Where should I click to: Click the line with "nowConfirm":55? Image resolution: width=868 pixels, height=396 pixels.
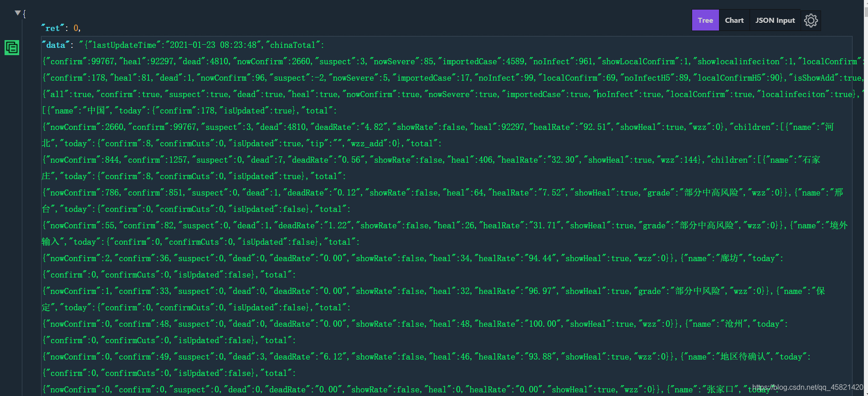coord(444,226)
